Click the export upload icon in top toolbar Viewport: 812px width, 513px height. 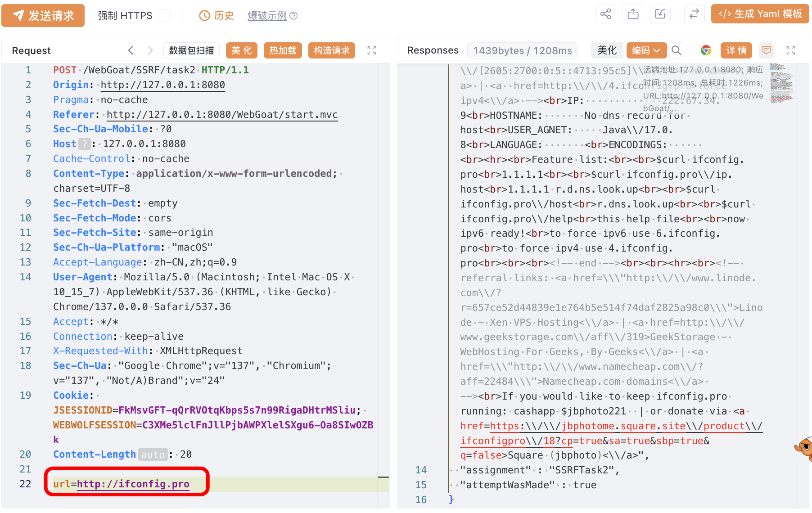(633, 14)
